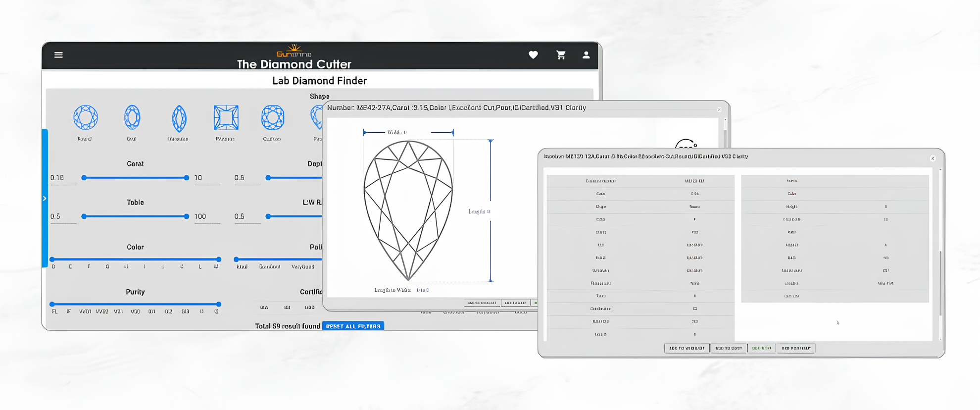Click the Table slider's left handle
Viewport: 980px width, 410px height.
(84, 216)
